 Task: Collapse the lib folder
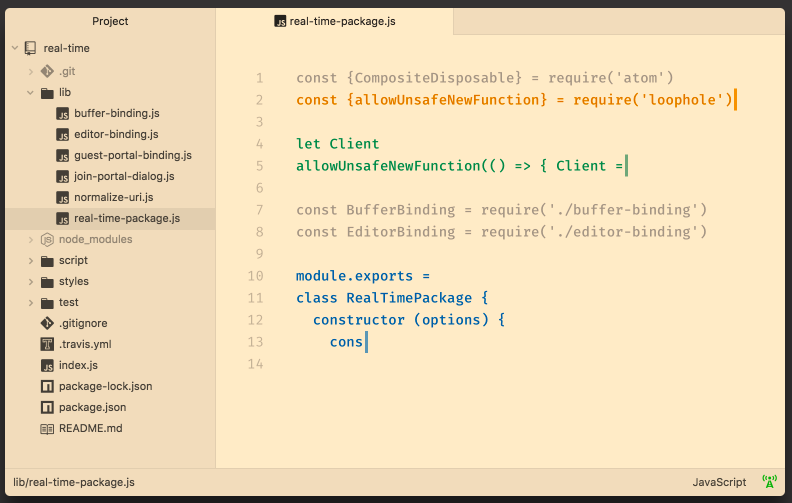31,92
